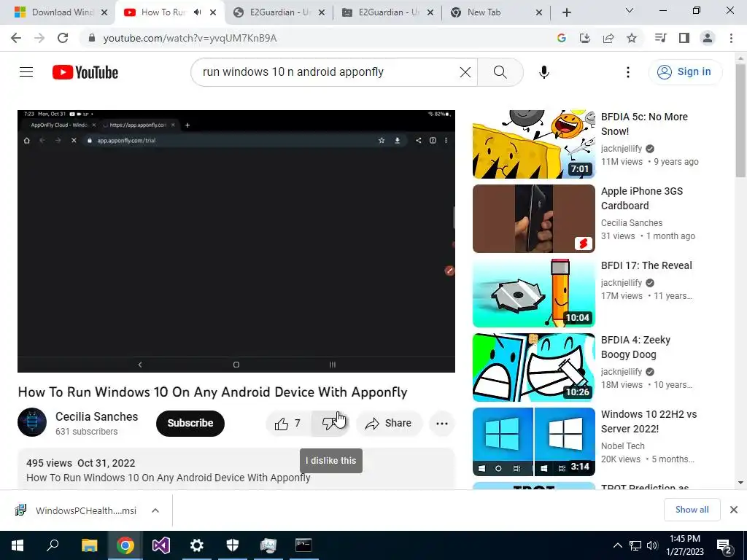The width and height of the screenshot is (747, 560).
Task: Open Chrome media controls icon
Action: [x=660, y=38]
